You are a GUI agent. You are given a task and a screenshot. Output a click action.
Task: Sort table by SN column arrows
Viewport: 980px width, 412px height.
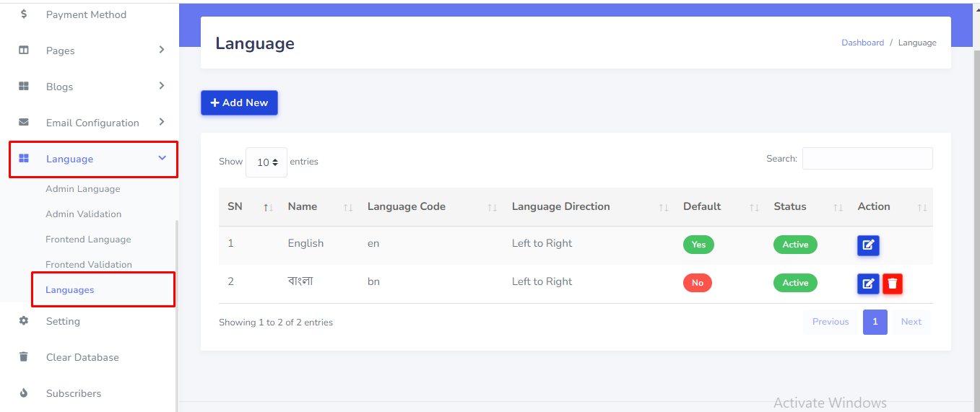coord(268,207)
